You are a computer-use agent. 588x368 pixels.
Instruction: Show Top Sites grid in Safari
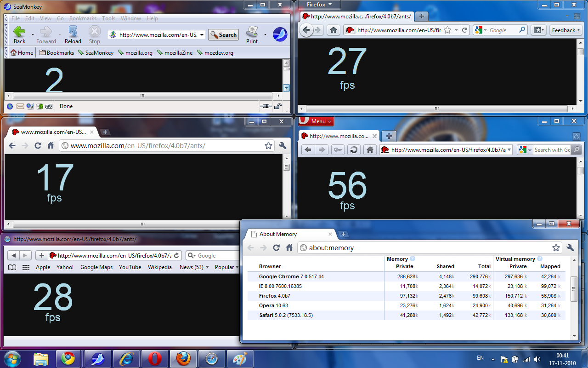26,267
